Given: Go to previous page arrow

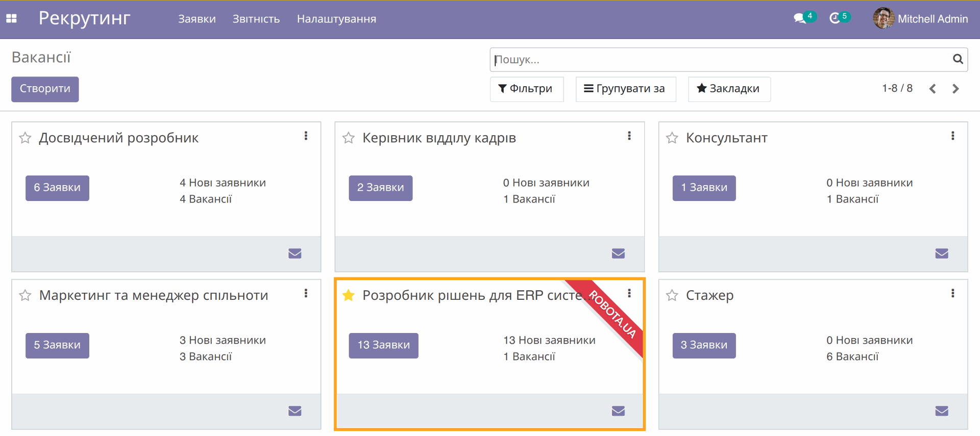Looking at the screenshot, I should [933, 89].
